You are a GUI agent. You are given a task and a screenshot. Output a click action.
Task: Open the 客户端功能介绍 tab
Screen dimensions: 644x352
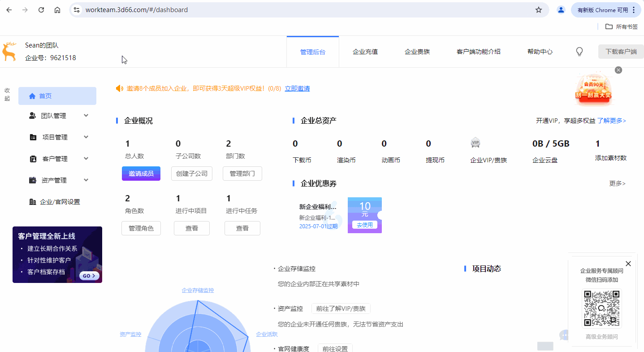click(479, 52)
